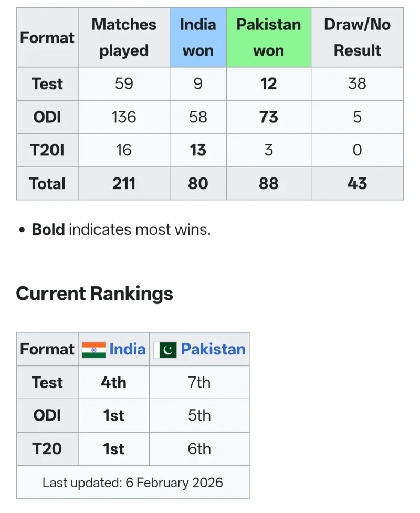Click the Last updated date footer
This screenshot has width=420, height=513.
(x=132, y=483)
